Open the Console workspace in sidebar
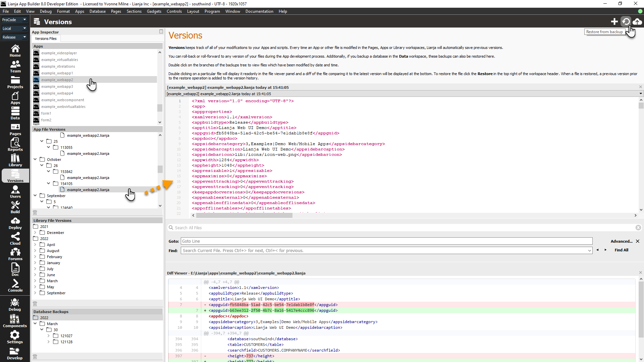 point(15,286)
